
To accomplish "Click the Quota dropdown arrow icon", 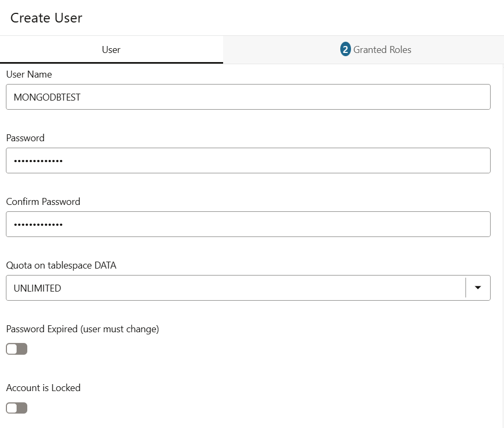I will point(478,288).
